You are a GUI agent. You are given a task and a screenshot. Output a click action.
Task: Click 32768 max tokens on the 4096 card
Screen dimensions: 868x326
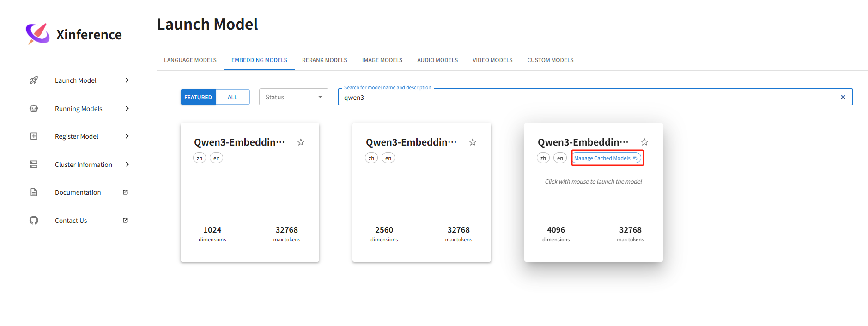pyautogui.click(x=630, y=230)
